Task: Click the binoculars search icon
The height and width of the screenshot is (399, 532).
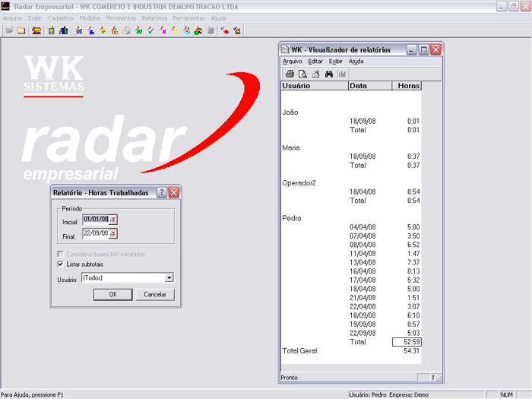Action: pyautogui.click(x=329, y=74)
